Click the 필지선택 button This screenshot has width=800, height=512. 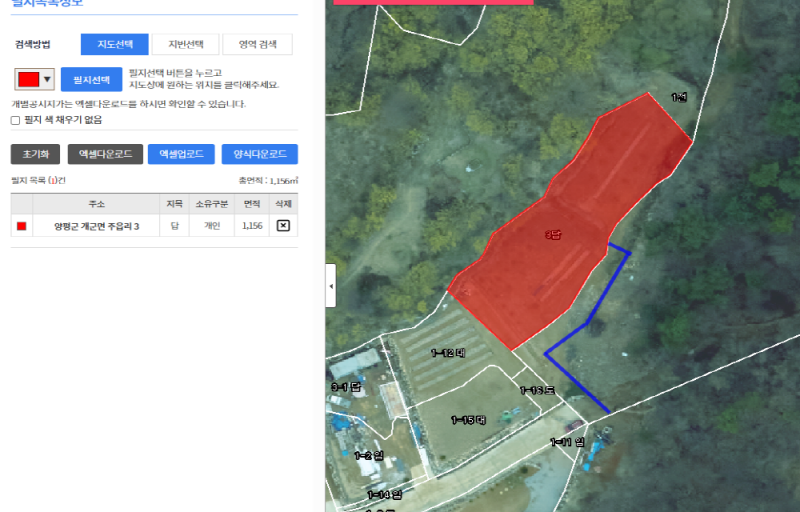coord(91,80)
